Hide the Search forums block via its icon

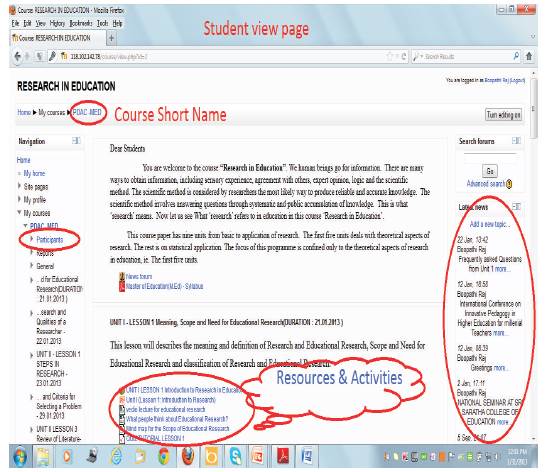click(516, 141)
